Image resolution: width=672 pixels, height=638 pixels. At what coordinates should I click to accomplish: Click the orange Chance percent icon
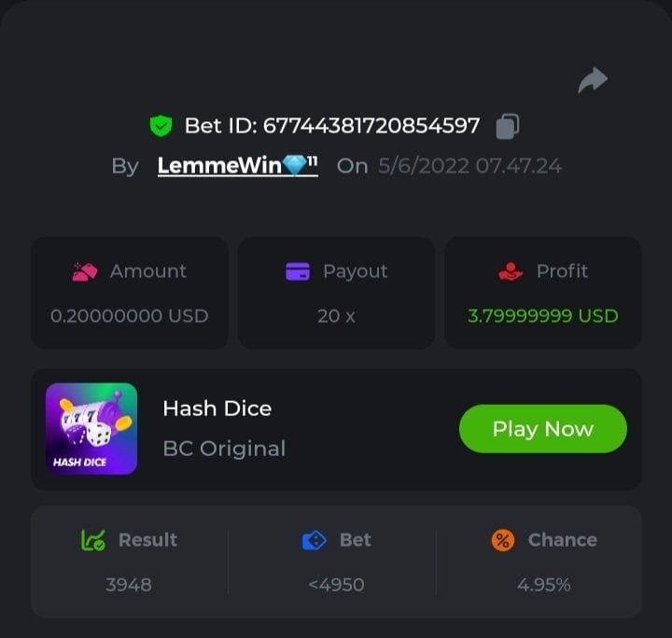503,540
